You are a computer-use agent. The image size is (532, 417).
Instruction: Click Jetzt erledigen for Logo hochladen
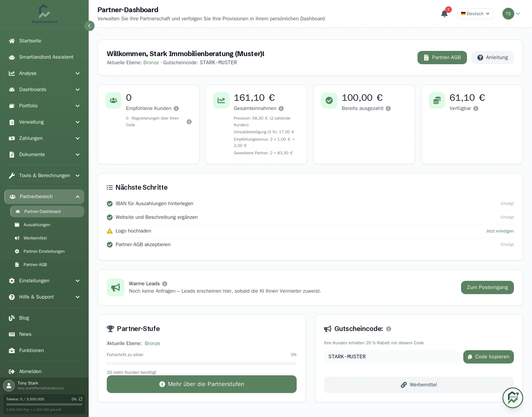[500, 231]
